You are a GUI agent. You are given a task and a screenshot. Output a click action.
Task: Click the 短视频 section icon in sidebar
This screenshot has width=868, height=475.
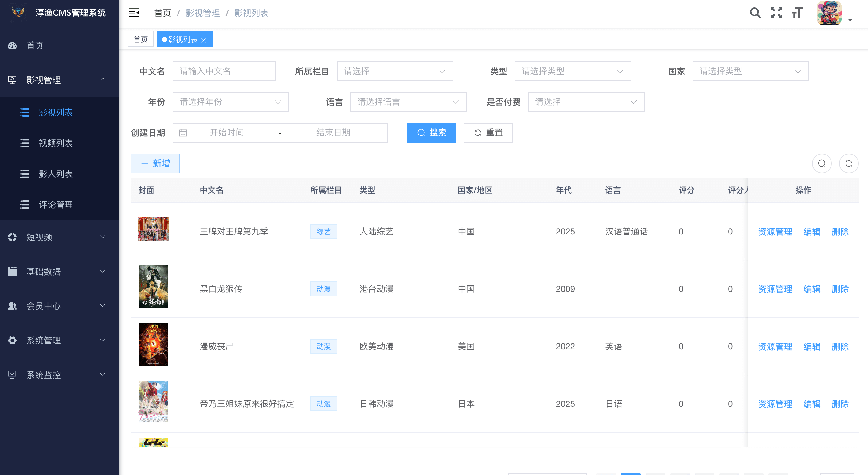12,237
